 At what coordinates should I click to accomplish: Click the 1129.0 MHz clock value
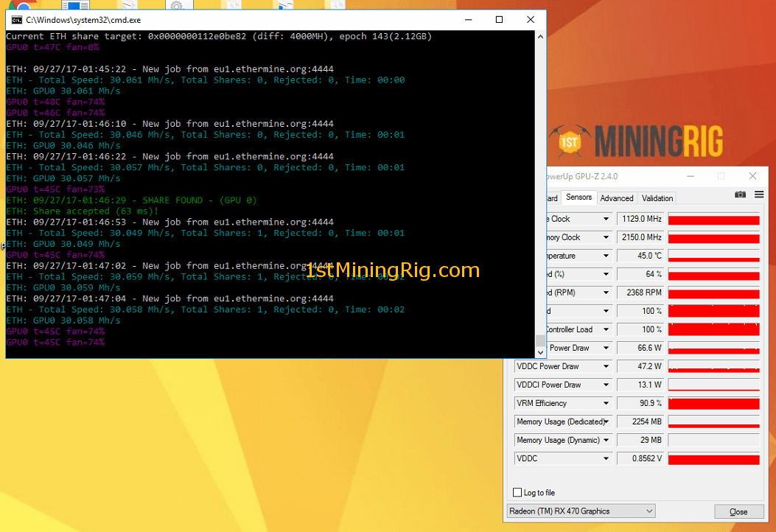[640, 219]
